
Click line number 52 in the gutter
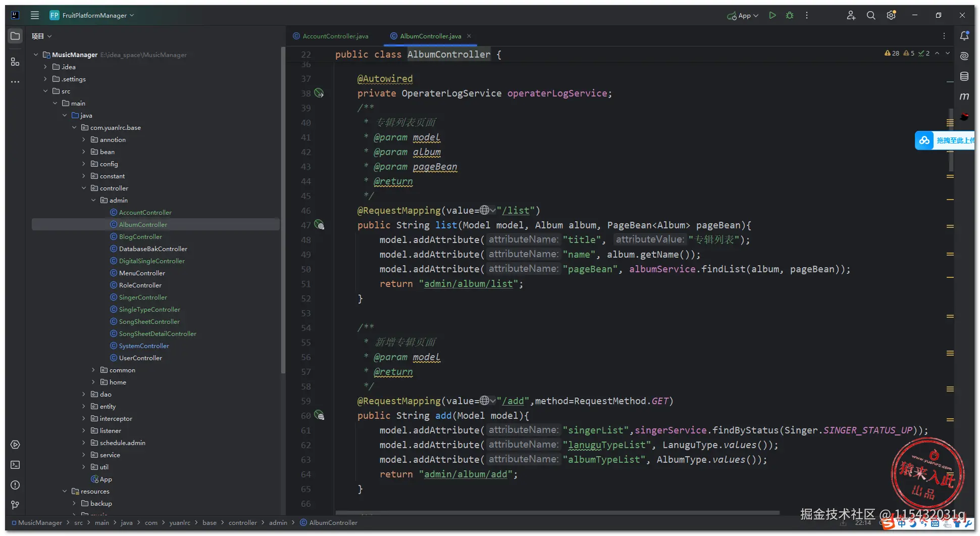point(306,298)
